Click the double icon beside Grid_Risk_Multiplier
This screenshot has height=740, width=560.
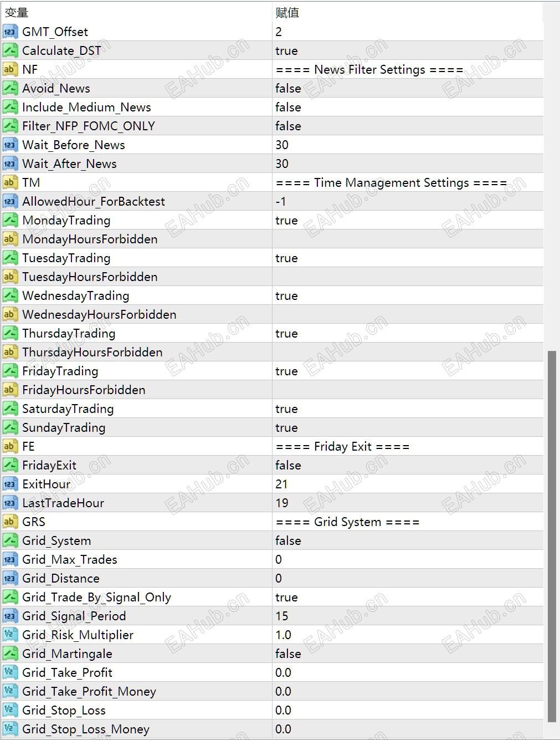10,635
